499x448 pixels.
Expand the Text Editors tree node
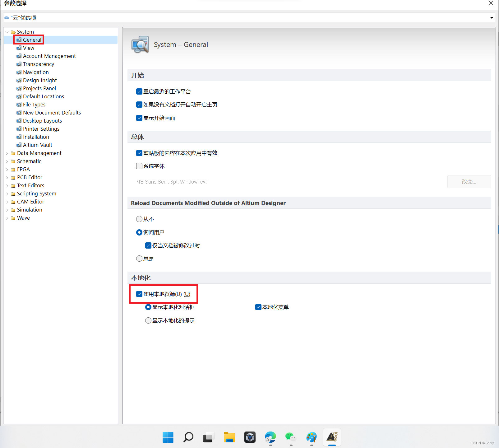pyautogui.click(x=7, y=186)
